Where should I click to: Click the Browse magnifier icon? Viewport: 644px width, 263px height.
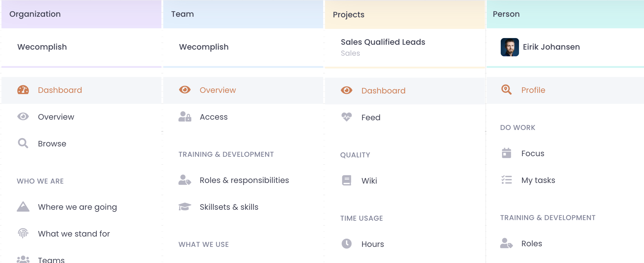23,143
